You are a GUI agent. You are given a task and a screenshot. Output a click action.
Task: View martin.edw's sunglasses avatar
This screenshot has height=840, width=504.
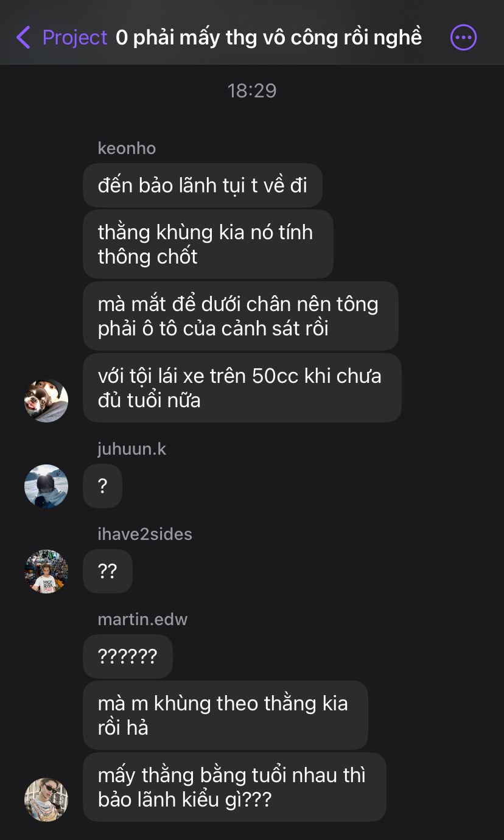pyautogui.click(x=46, y=799)
